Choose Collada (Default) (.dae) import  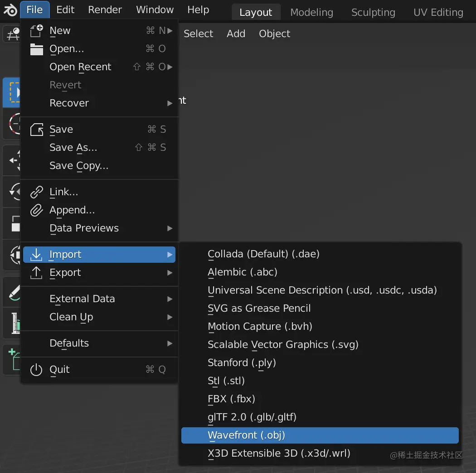point(320,254)
